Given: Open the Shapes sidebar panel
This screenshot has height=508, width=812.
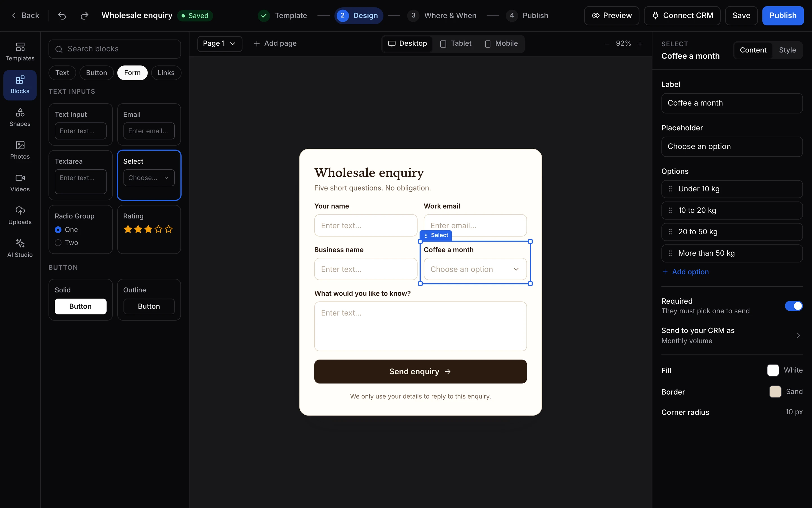Looking at the screenshot, I should tap(20, 117).
